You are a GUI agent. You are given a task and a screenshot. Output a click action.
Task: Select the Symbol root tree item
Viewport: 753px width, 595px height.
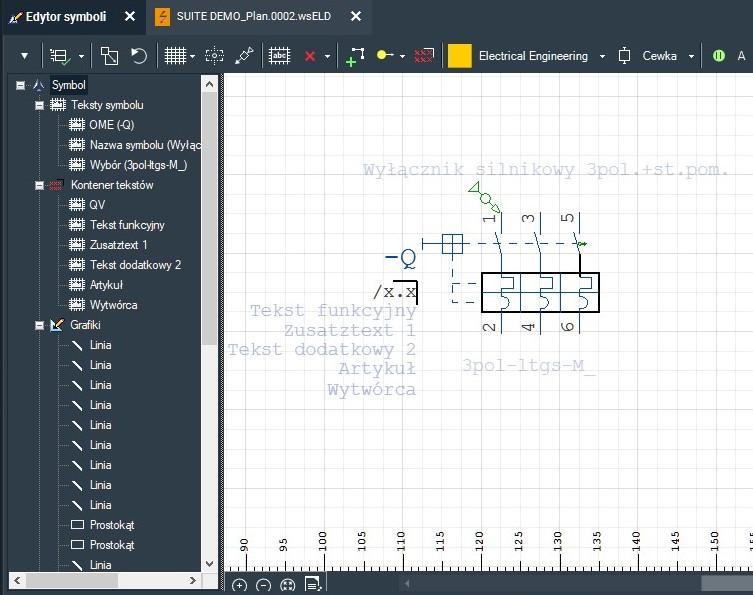coord(69,85)
